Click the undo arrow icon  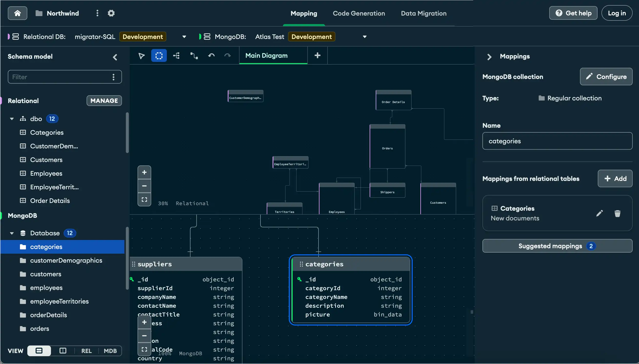tap(211, 55)
